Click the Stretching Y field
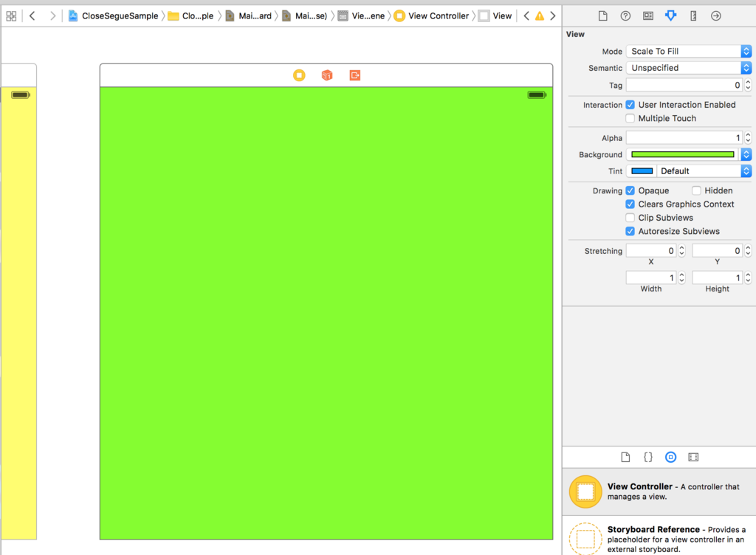The height and width of the screenshot is (555, 756). [x=717, y=250]
